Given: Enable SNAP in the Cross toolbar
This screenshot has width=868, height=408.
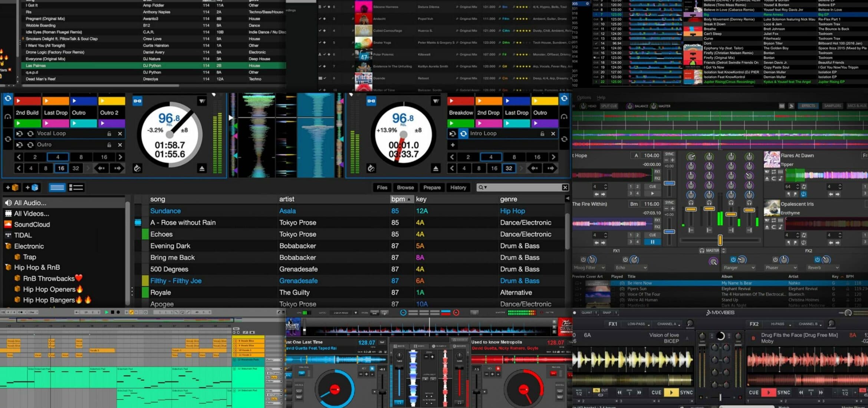Looking at the screenshot, I should tap(607, 313).
